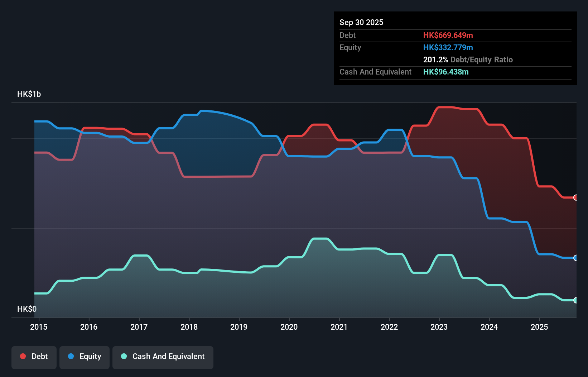This screenshot has width=588, height=377.
Task: Expand the Sep 30 2025 tooltip panel
Action: 361,22
